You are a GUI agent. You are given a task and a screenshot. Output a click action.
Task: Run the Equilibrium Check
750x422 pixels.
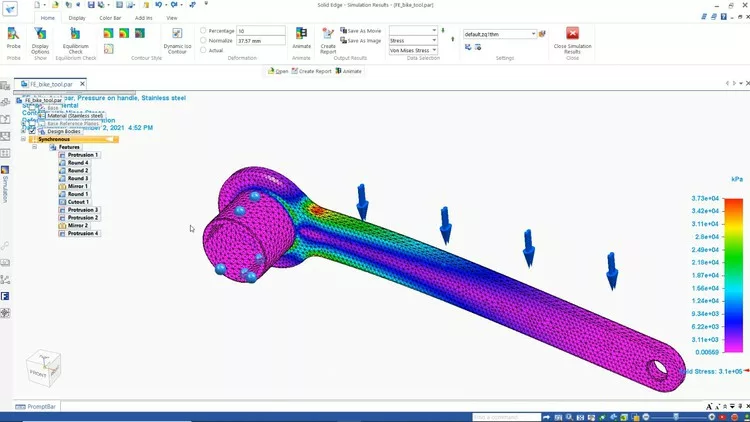click(76, 40)
